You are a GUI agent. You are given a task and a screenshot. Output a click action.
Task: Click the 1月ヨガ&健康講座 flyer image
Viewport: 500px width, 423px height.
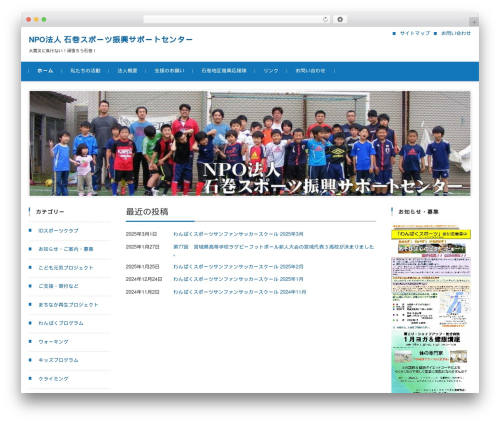coord(431,362)
